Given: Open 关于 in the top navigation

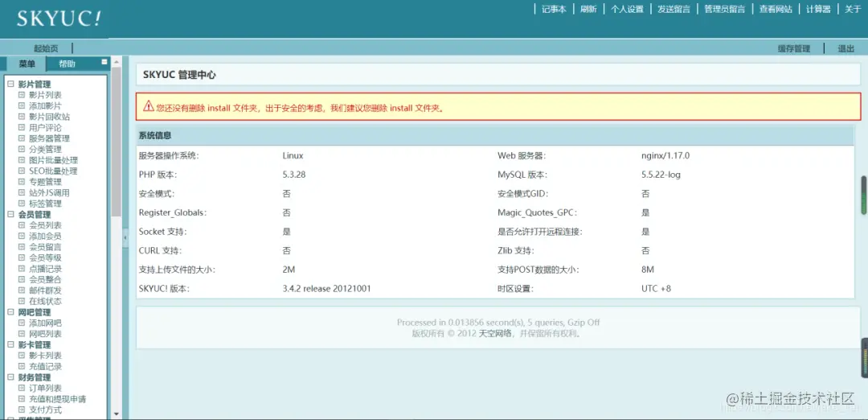Looking at the screenshot, I should coord(853,10).
